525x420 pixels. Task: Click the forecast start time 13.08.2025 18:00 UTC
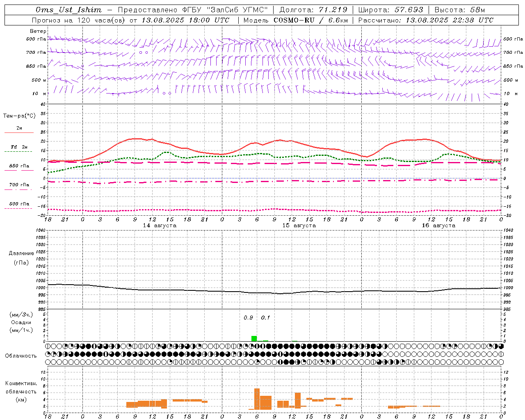(x=185, y=20)
